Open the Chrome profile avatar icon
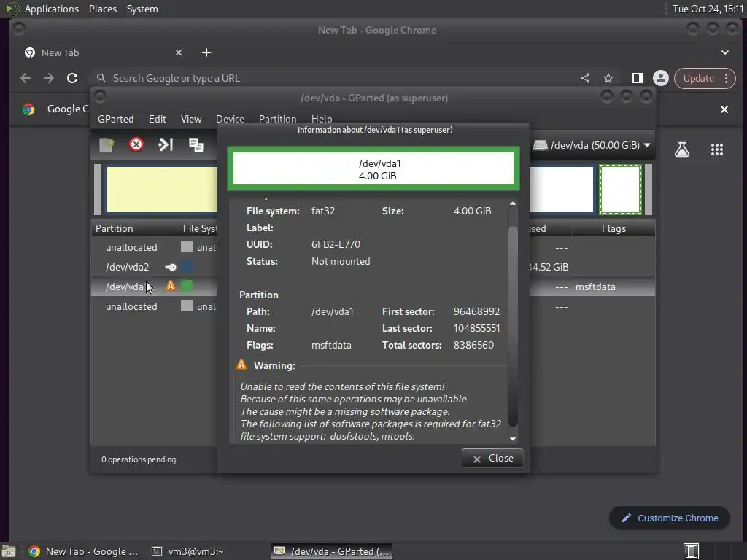This screenshot has height=560, width=747. (661, 78)
